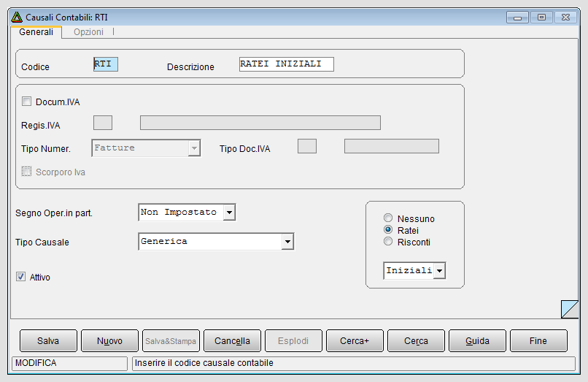Click the Fine button

coord(539,340)
